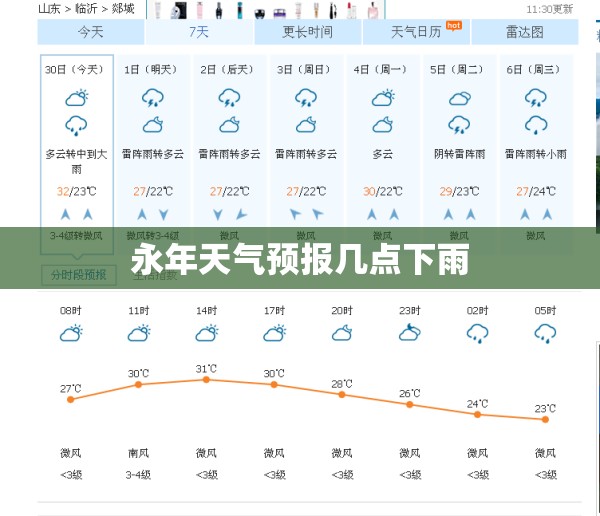Click the cloudy night icon under 2日
600x516 pixels.
point(230,125)
